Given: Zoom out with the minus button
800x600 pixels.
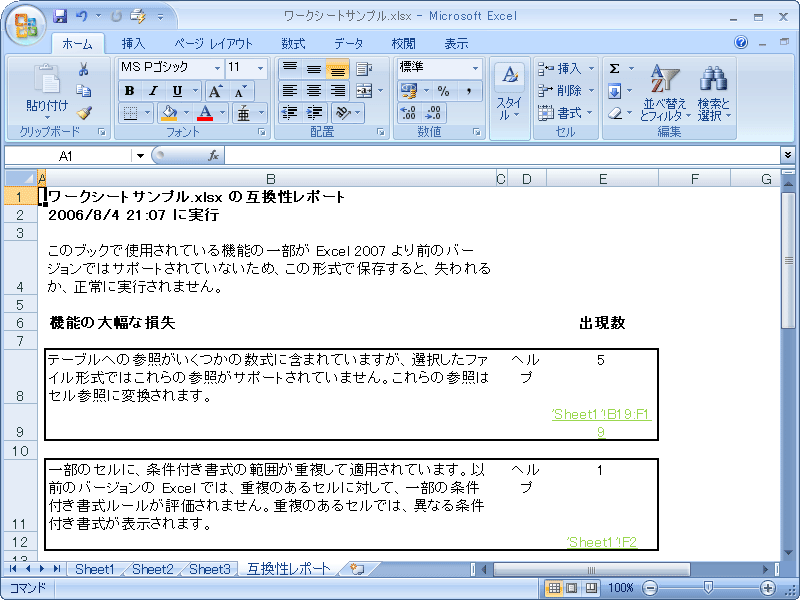Looking at the screenshot, I should (650, 588).
